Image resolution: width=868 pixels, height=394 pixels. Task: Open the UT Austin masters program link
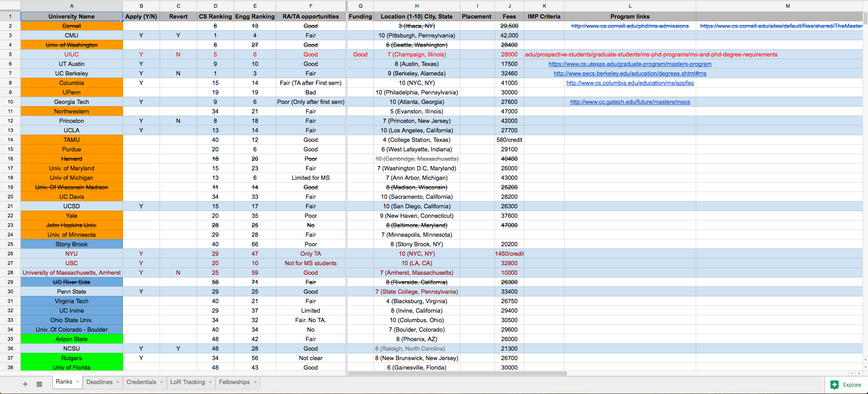pos(630,64)
